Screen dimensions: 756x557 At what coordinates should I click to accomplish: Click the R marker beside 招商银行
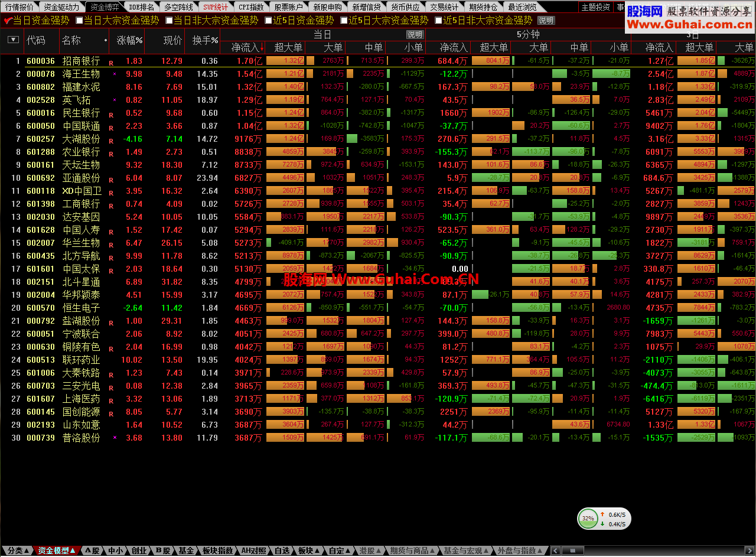pos(111,63)
